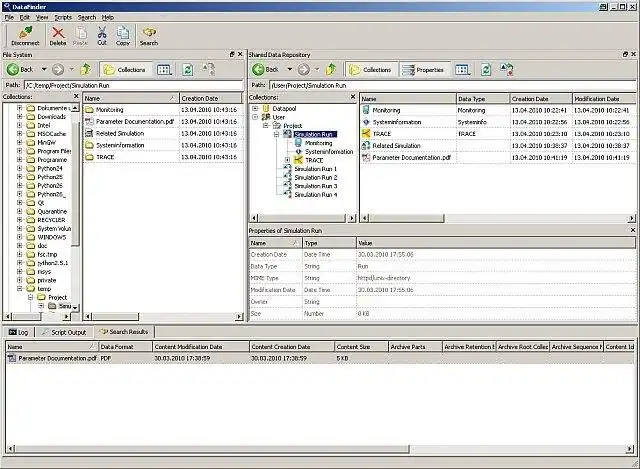Click the File System Path input field
This screenshot has width=640, height=469.
[133, 85]
